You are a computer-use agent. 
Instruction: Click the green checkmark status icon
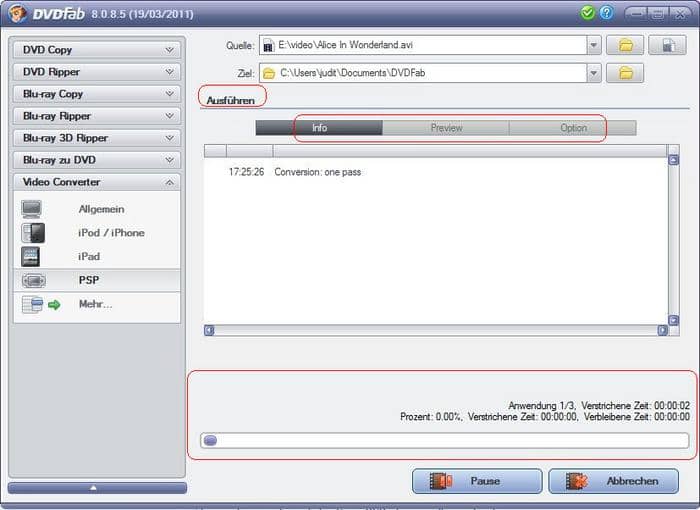tap(588, 13)
